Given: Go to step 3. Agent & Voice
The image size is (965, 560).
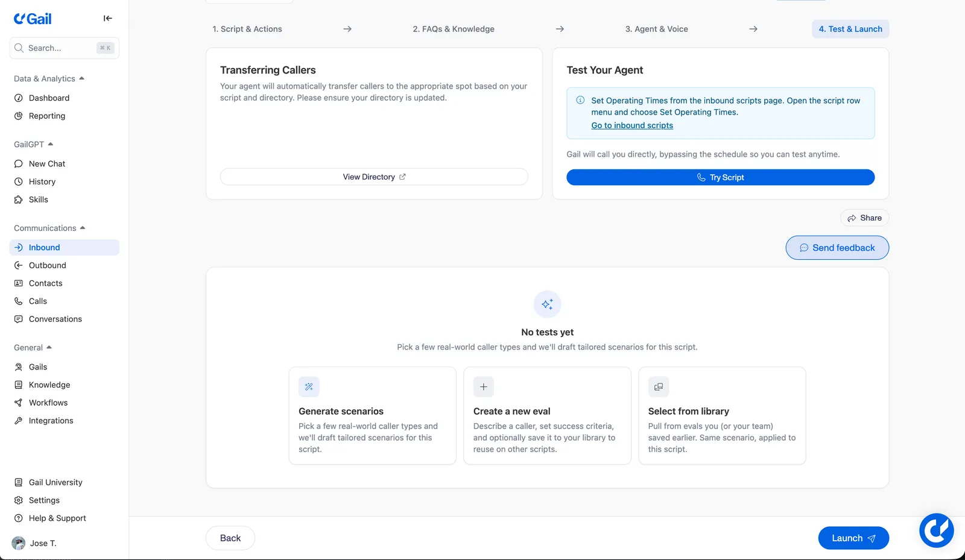Looking at the screenshot, I should [x=657, y=29].
